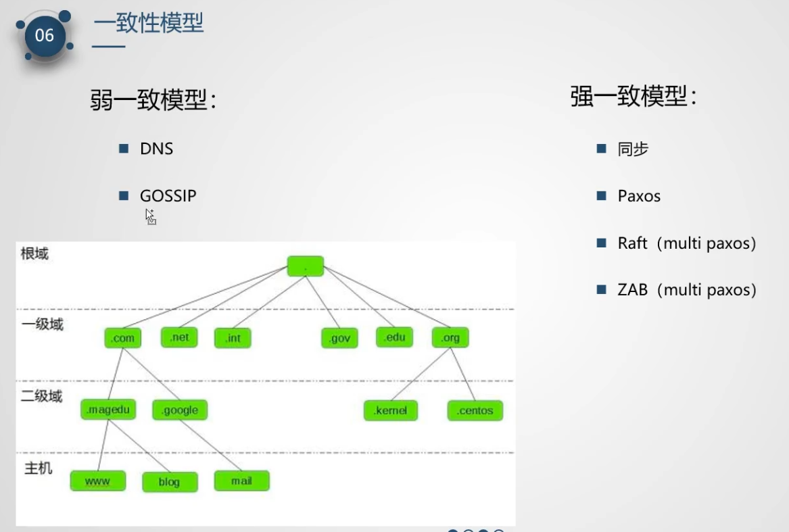789x532 pixels.
Task: Select the root domain node in the diagram
Action: click(305, 266)
